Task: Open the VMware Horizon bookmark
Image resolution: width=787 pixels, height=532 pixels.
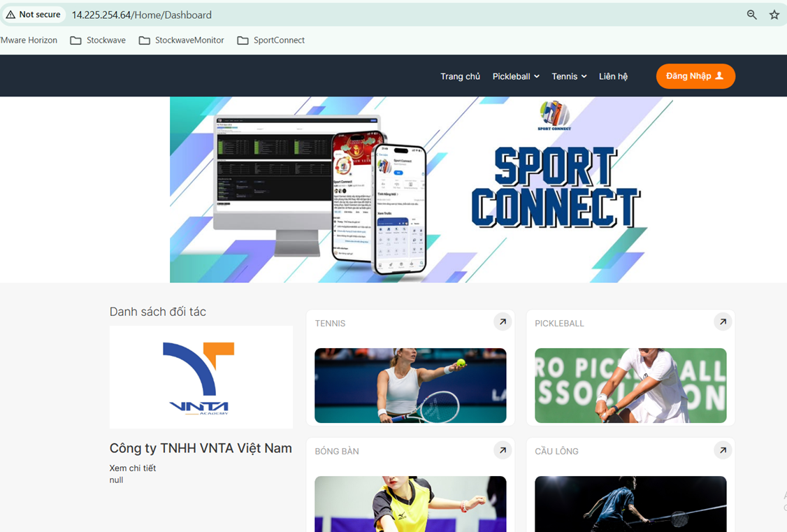Action: (29, 40)
